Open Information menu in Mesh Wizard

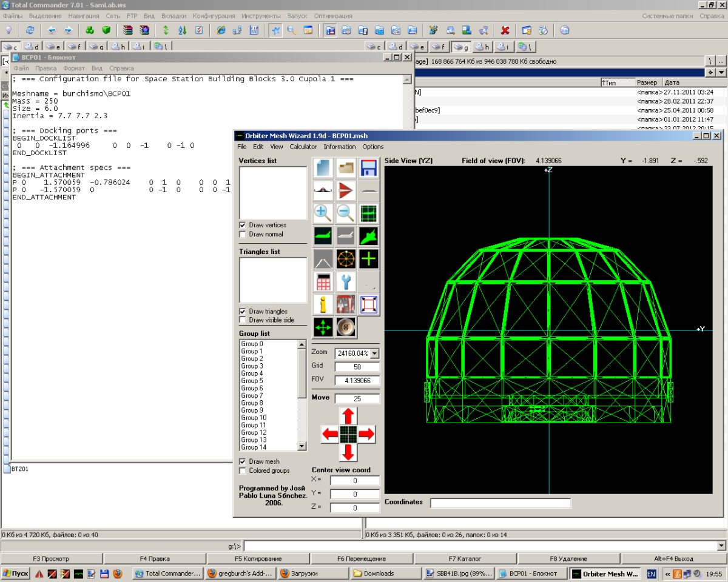(340, 147)
